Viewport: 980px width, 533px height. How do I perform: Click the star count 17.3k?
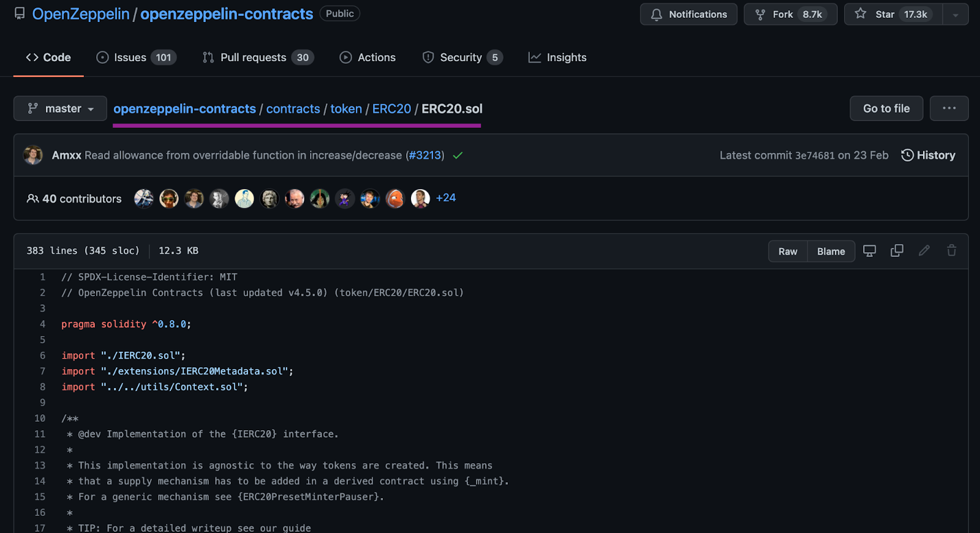click(x=916, y=14)
